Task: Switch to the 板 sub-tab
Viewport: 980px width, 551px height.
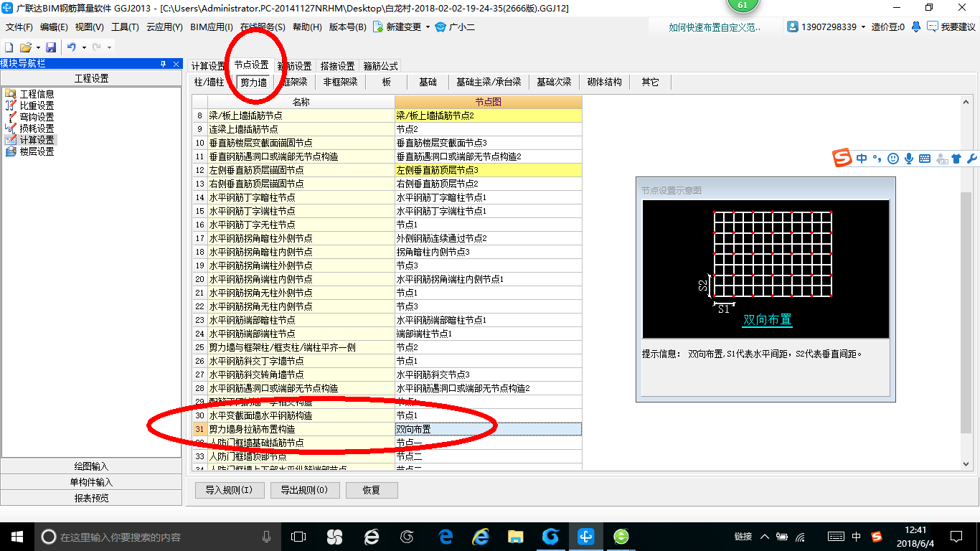Action: pyautogui.click(x=387, y=82)
